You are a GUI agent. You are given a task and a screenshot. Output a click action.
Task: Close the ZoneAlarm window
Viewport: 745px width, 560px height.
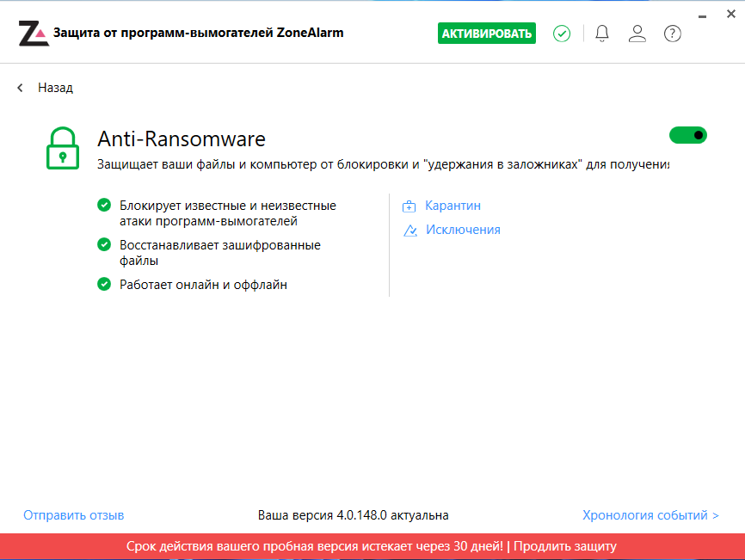tap(731, 15)
